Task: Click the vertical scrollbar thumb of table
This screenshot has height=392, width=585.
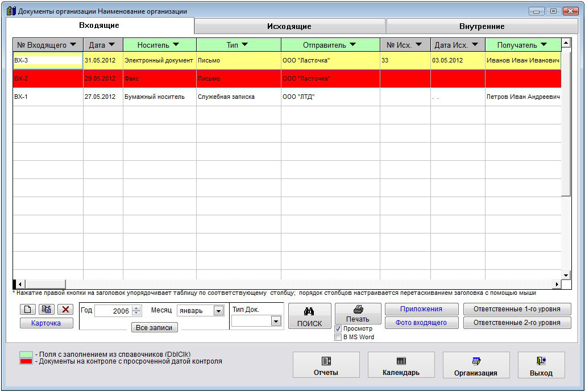Action: (566, 123)
